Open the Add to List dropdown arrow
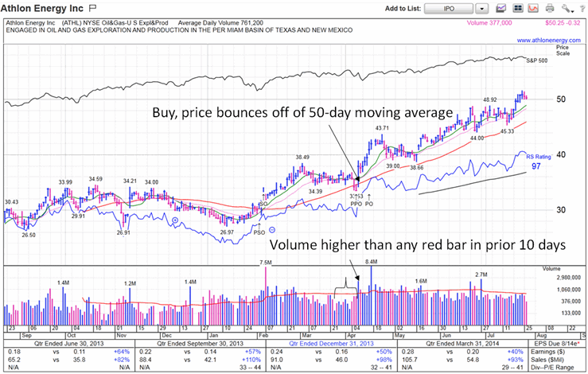This screenshot has height=374, width=588. [x=482, y=9]
